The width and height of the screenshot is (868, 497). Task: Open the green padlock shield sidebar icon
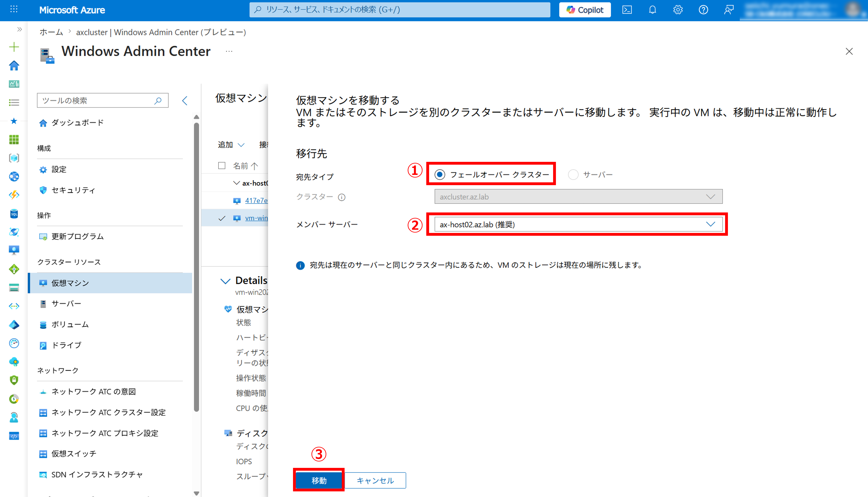[x=14, y=380]
